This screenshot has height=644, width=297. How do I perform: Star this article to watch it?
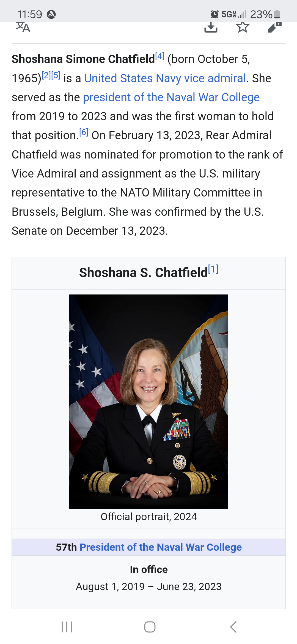243,27
